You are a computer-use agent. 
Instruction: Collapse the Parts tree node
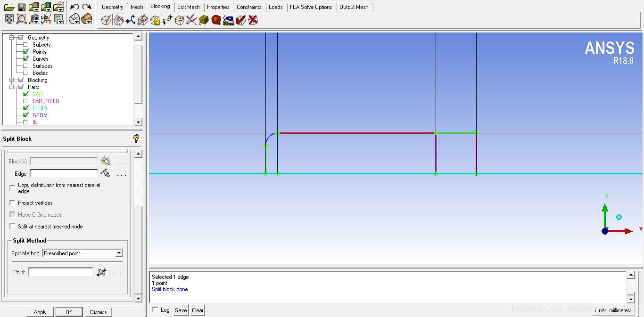(12, 87)
